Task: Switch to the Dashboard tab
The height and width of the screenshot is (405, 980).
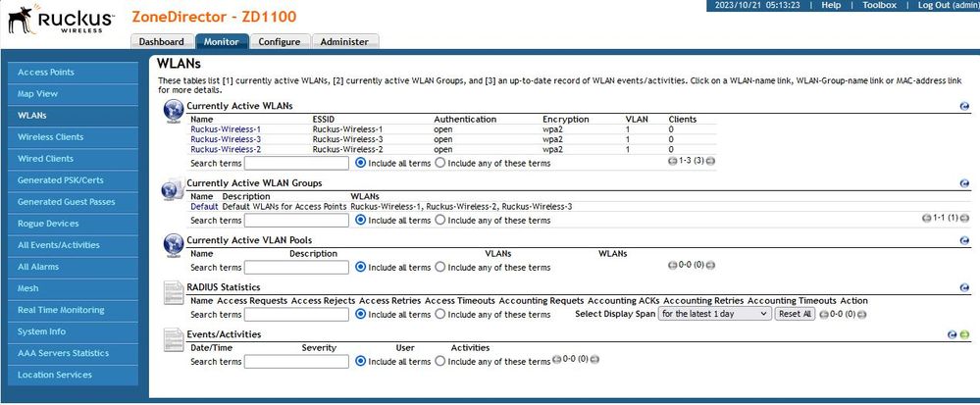Action: (161, 42)
